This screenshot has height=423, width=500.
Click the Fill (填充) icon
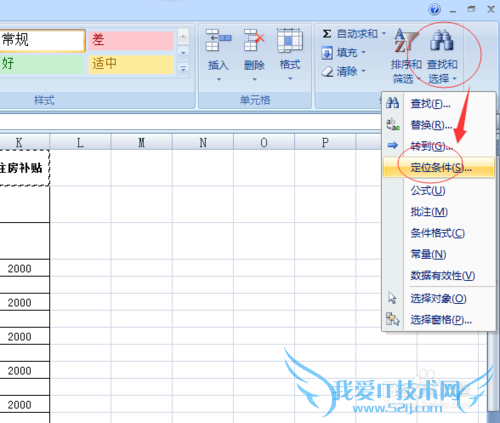pyautogui.click(x=327, y=53)
